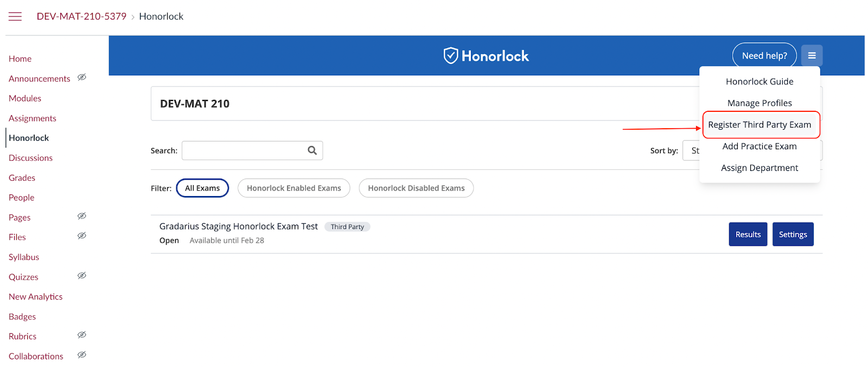Filter by Honorlock Enabled Exams

pyautogui.click(x=294, y=188)
